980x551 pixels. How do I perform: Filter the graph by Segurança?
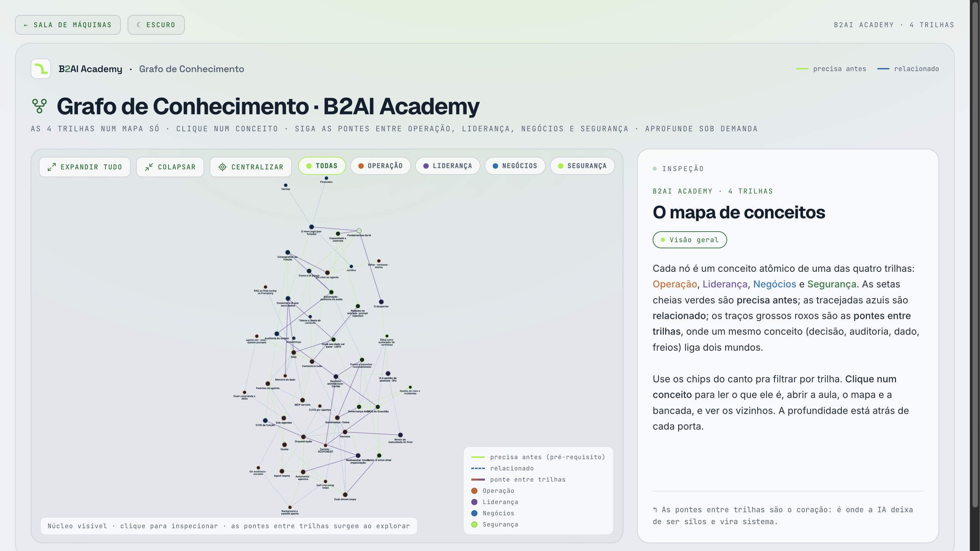coord(582,166)
